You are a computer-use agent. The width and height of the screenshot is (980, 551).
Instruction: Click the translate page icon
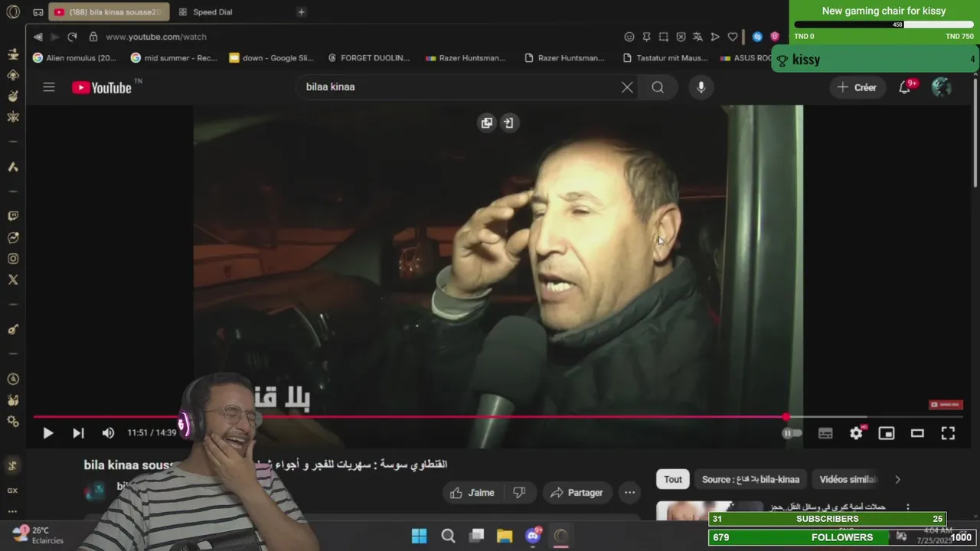tap(697, 37)
